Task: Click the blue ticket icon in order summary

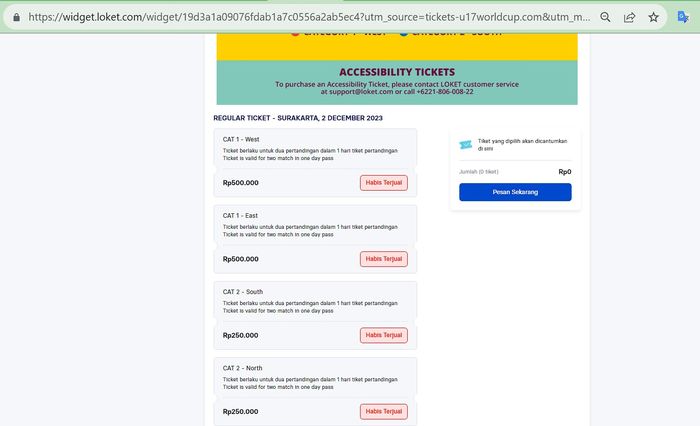Action: tap(465, 144)
